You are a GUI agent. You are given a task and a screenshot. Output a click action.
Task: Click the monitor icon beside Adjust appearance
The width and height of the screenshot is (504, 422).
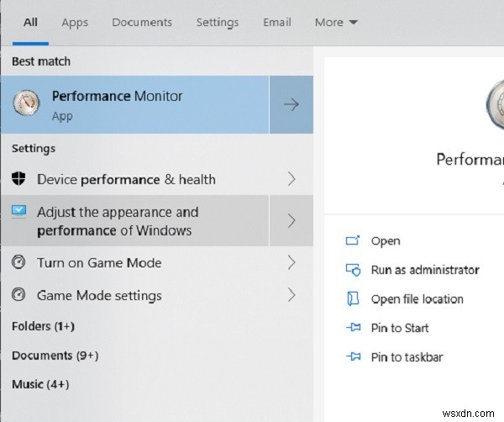[19, 212]
